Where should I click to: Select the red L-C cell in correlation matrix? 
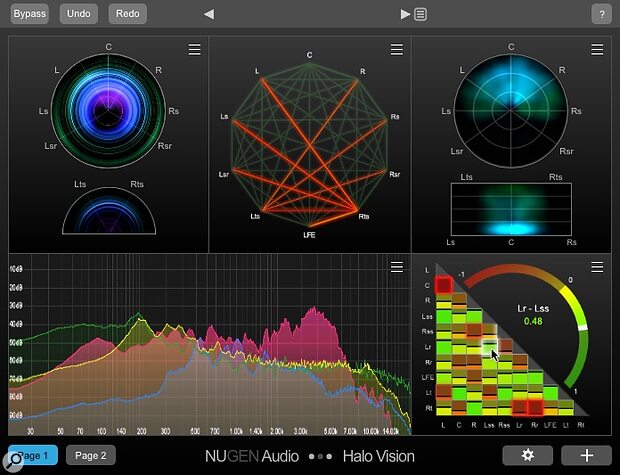(444, 285)
